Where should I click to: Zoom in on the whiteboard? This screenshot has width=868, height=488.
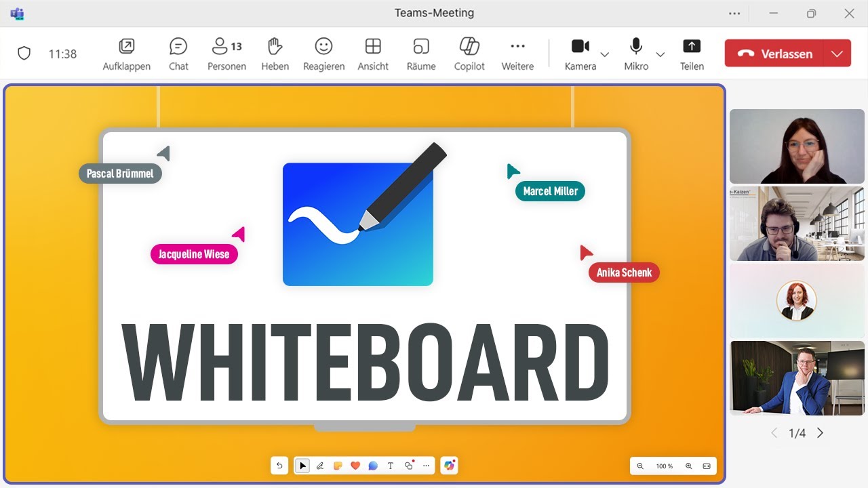(689, 466)
